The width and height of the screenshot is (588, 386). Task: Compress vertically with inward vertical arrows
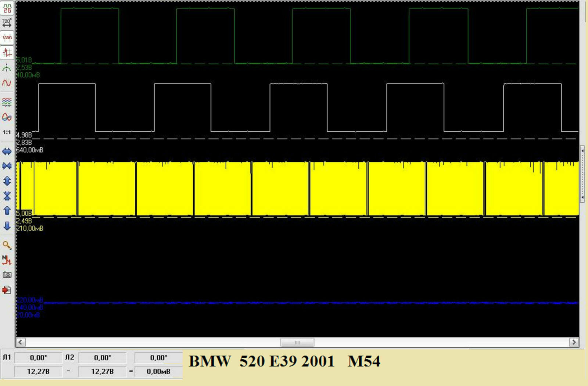click(7, 196)
